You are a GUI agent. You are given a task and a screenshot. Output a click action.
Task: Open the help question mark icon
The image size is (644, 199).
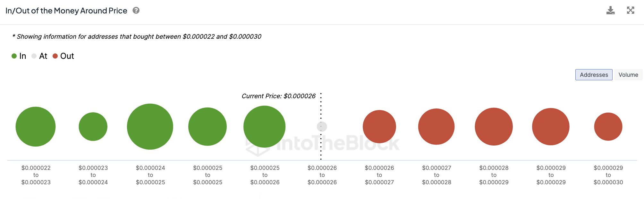136,11
